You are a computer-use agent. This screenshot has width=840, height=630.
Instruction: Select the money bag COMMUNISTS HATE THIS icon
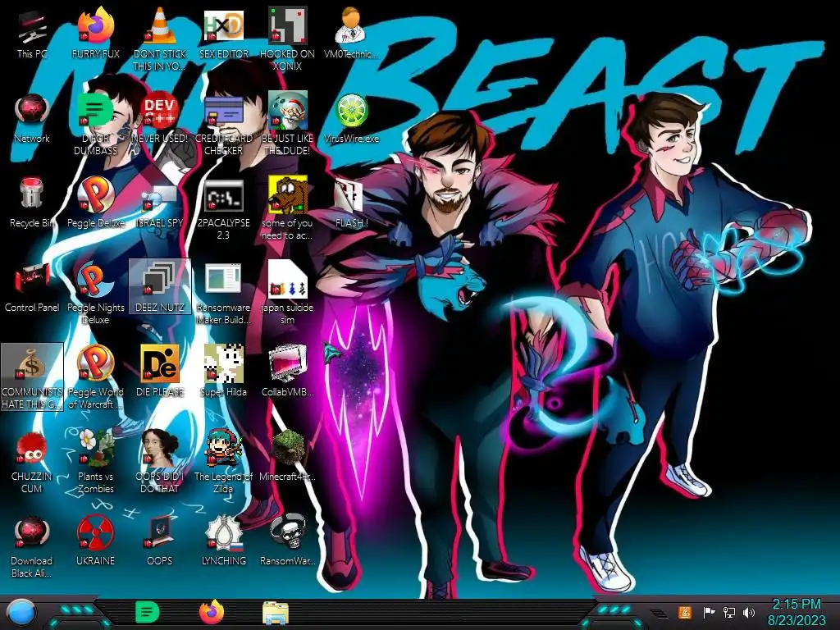[x=32, y=377]
